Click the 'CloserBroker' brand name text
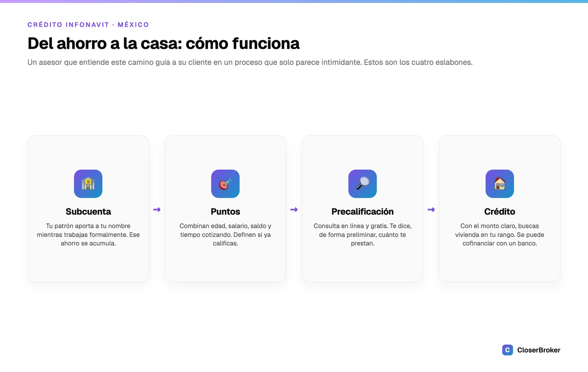 click(x=539, y=350)
